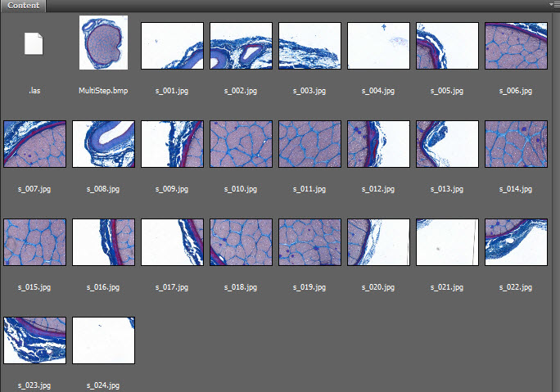
Task: Select the s_008.jpg thumbnail
Action: [x=104, y=144]
